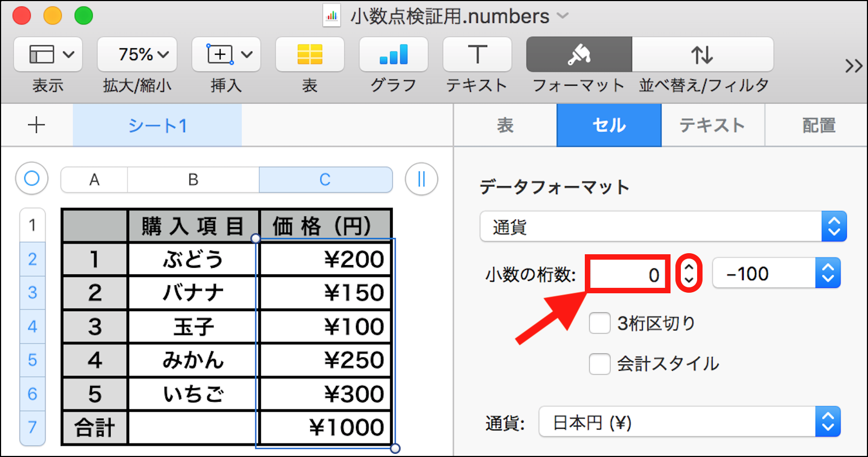Switch to the 表 inspector tab
The height and width of the screenshot is (457, 868).
click(x=505, y=125)
